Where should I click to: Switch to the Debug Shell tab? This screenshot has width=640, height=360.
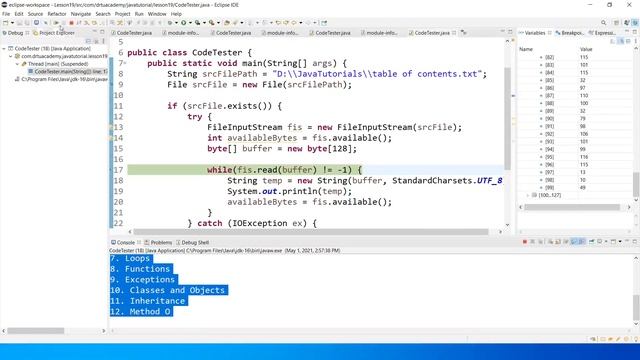click(x=192, y=242)
